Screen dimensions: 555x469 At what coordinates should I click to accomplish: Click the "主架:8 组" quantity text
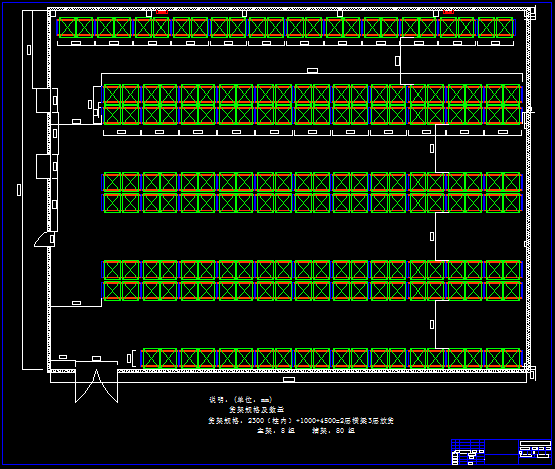(x=276, y=430)
